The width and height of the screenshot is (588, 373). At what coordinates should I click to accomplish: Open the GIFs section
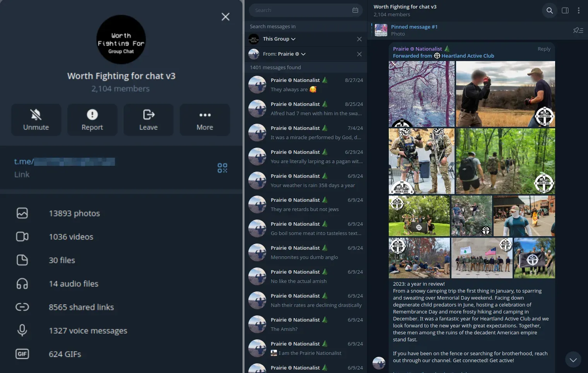click(x=65, y=354)
